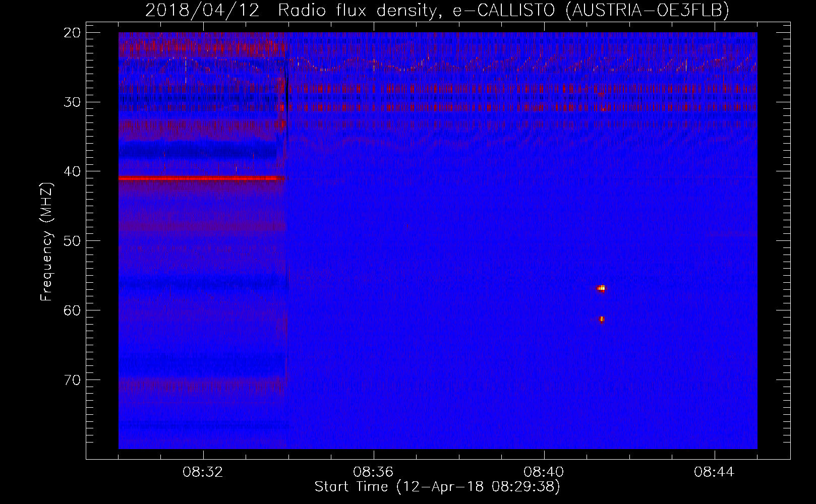The image size is (816, 504).
Task: Click the 08:36 time tick label
Action: [373, 472]
